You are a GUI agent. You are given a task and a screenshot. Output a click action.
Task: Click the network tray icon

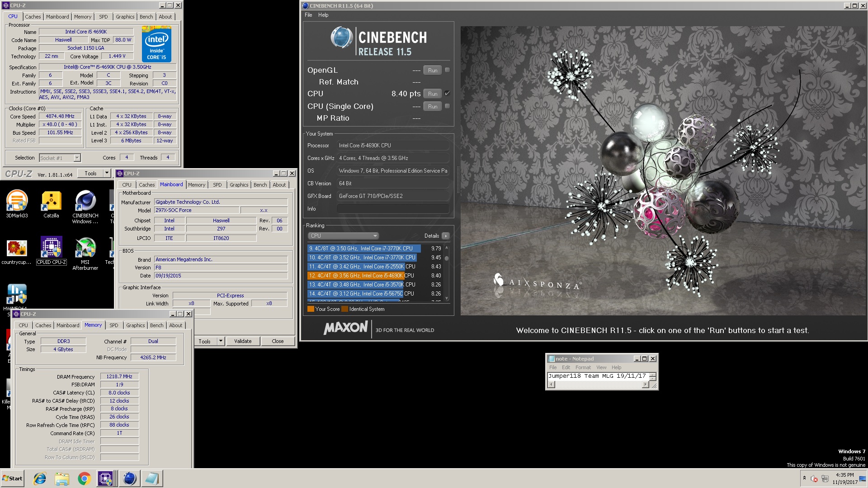825,479
